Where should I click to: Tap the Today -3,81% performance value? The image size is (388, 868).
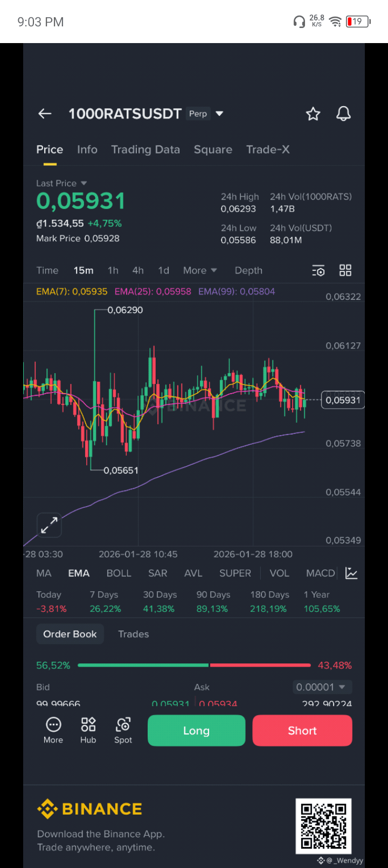tap(51, 609)
